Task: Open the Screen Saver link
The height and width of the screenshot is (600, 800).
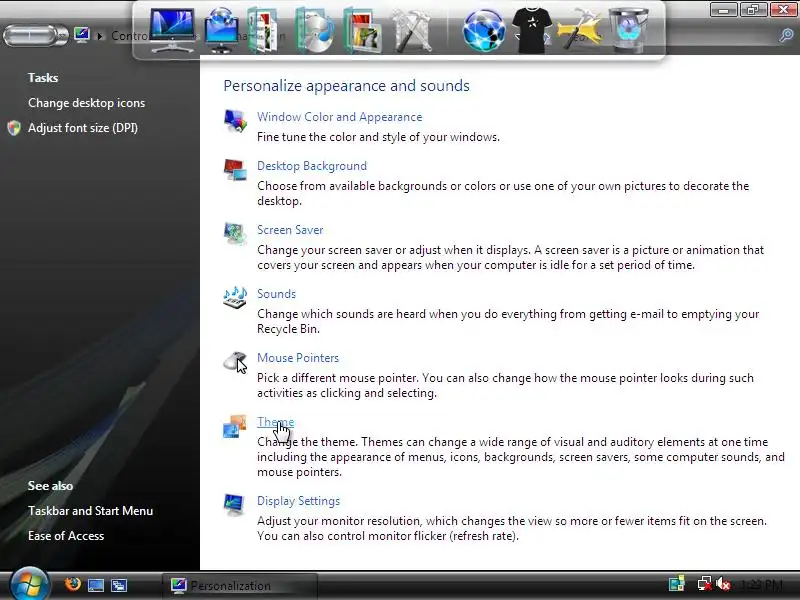Action: click(x=290, y=230)
